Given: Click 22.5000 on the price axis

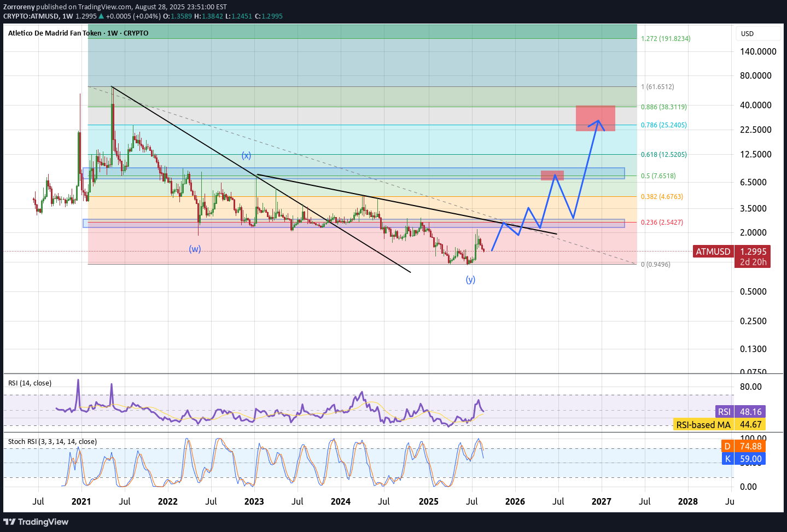Looking at the screenshot, I should pos(756,130).
